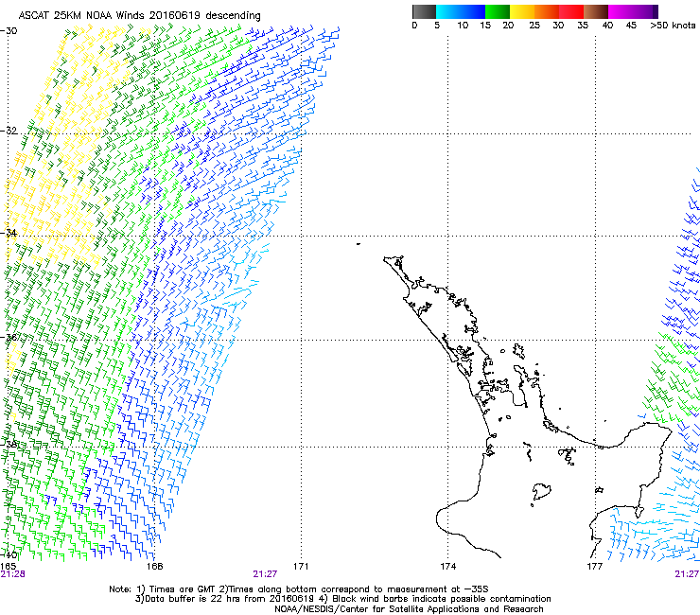Click the gray 0-5 knots legend swatch
Viewport: 700px width, 615px height.
tap(424, 11)
